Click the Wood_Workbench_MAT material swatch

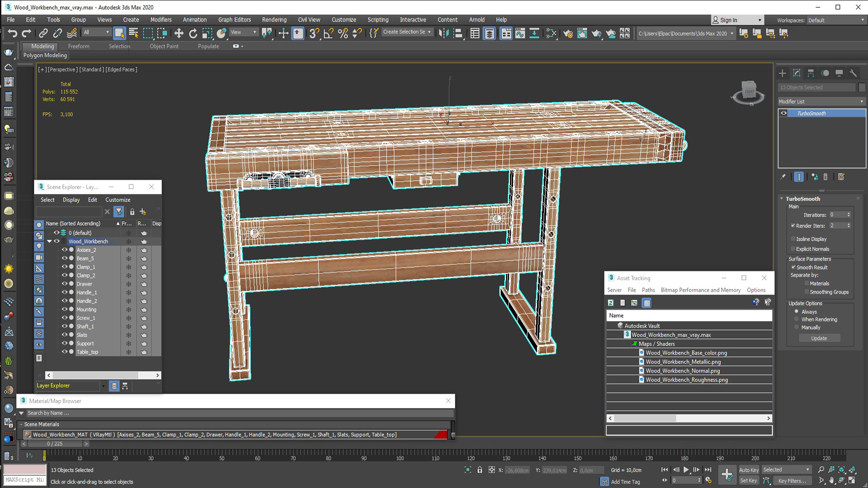[x=28, y=435]
